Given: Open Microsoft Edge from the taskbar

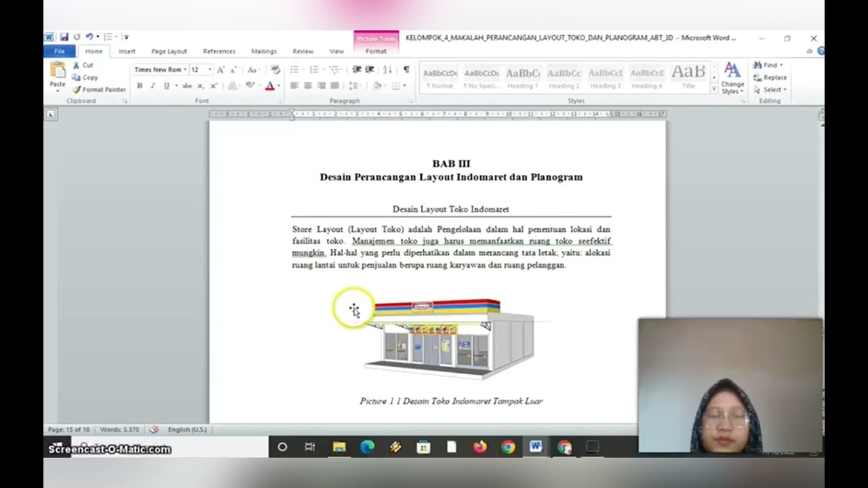Looking at the screenshot, I should 368,447.
